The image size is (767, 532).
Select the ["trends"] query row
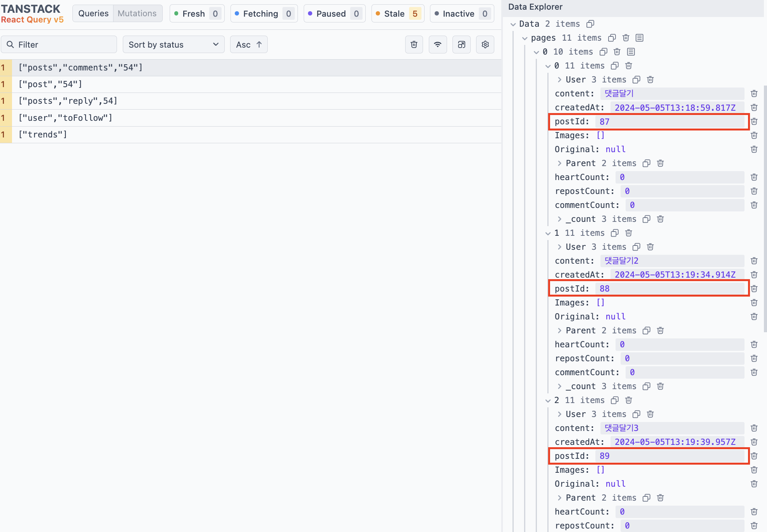pos(251,135)
